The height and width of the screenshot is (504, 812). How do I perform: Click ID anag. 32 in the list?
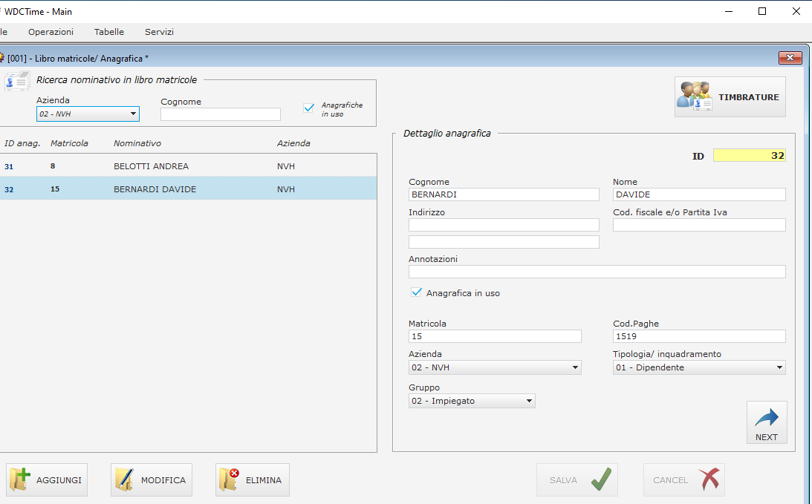click(x=9, y=189)
